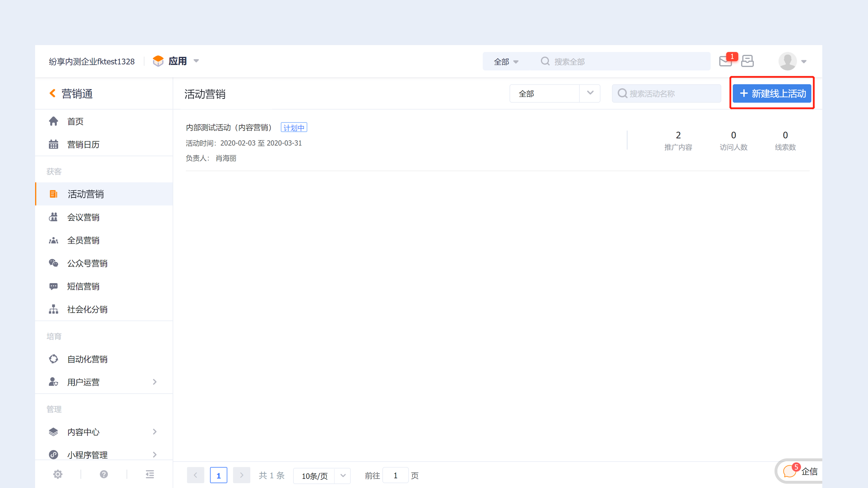The width and height of the screenshot is (868, 488).
Task: Click the 新建线上活动 button
Action: pyautogui.click(x=772, y=93)
